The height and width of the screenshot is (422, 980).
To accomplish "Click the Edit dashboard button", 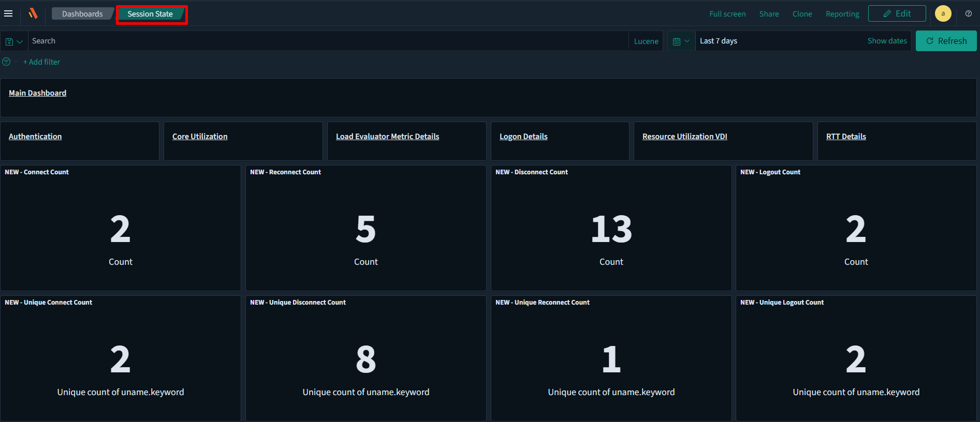I will [x=897, y=13].
